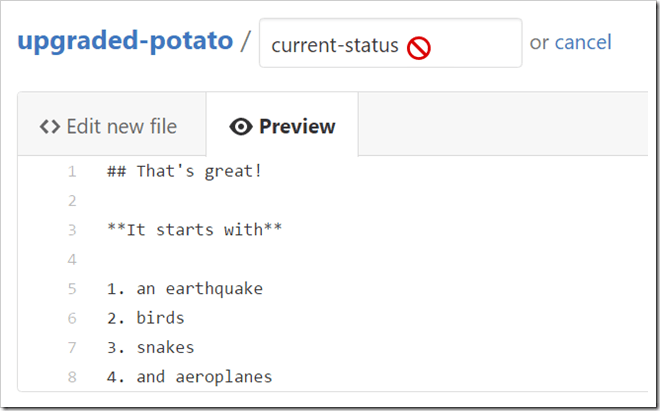
Task: Select line number 8 in the gutter
Action: tap(71, 377)
